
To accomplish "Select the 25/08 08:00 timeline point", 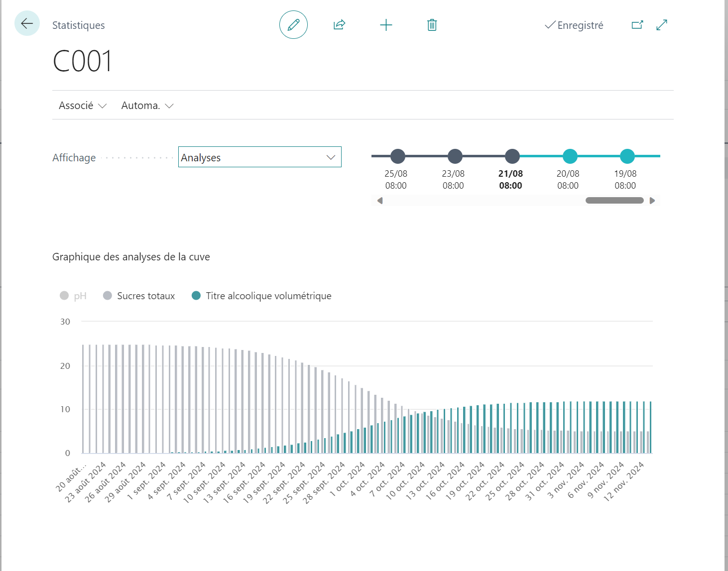I will 397,156.
